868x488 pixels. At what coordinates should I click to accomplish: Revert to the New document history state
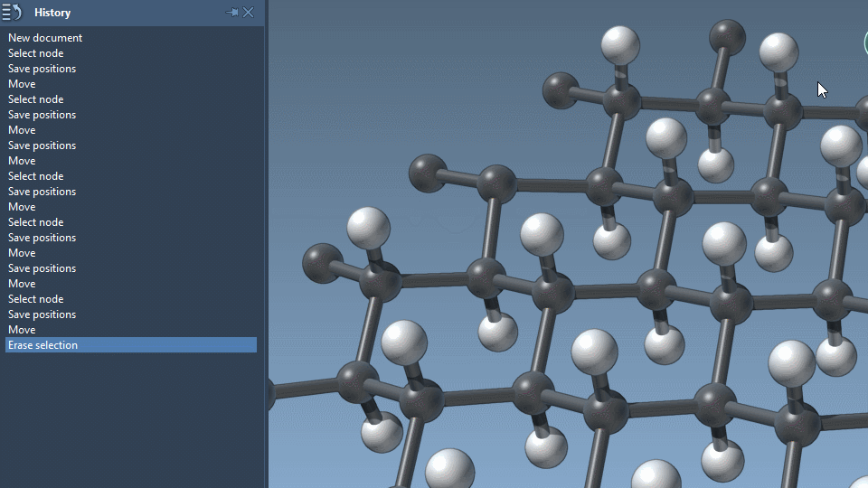pos(45,38)
